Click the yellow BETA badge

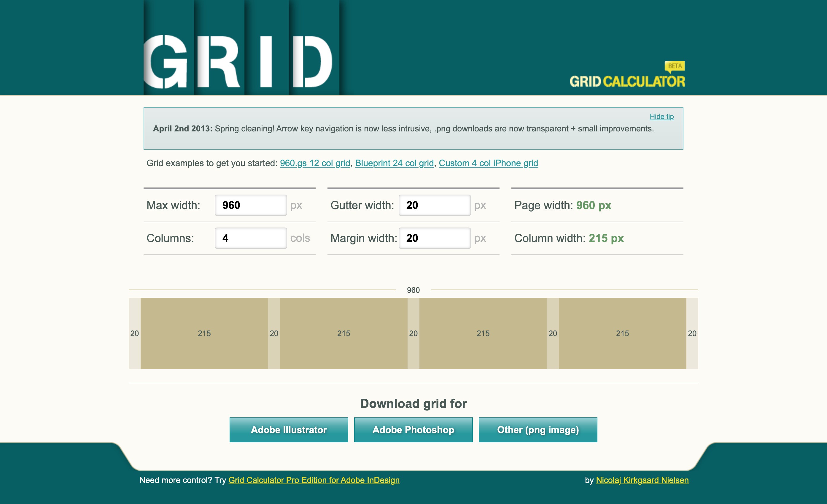pos(674,66)
